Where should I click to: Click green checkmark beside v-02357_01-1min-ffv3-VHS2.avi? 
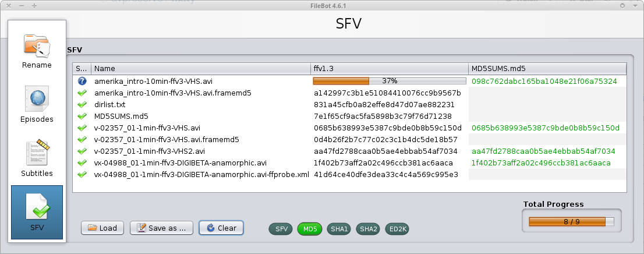click(x=82, y=151)
